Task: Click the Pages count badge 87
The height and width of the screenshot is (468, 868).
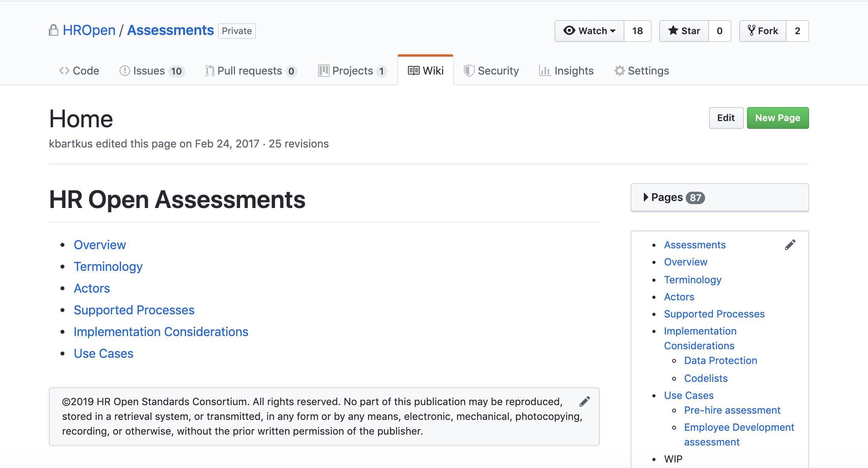Action: click(x=695, y=198)
